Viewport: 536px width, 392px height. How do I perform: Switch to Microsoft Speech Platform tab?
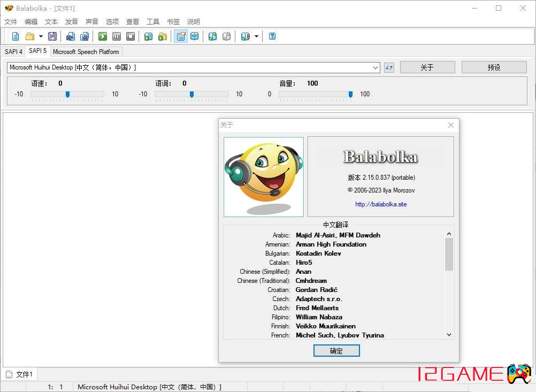(86, 51)
